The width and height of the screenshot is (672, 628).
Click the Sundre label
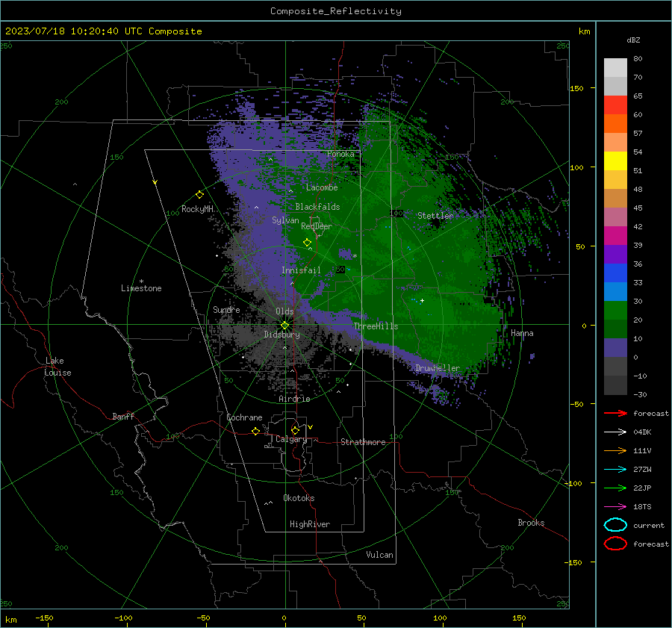[226, 309]
